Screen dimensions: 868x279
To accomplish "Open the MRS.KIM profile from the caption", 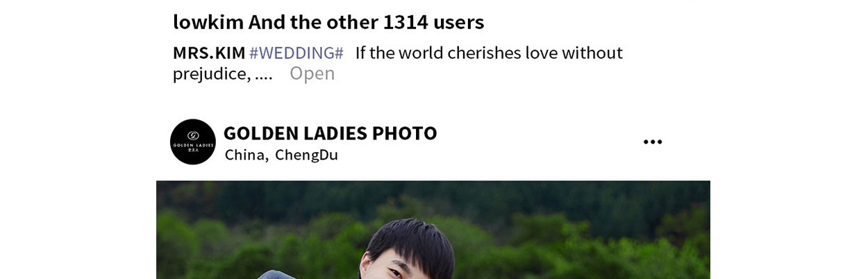I will [x=209, y=53].
